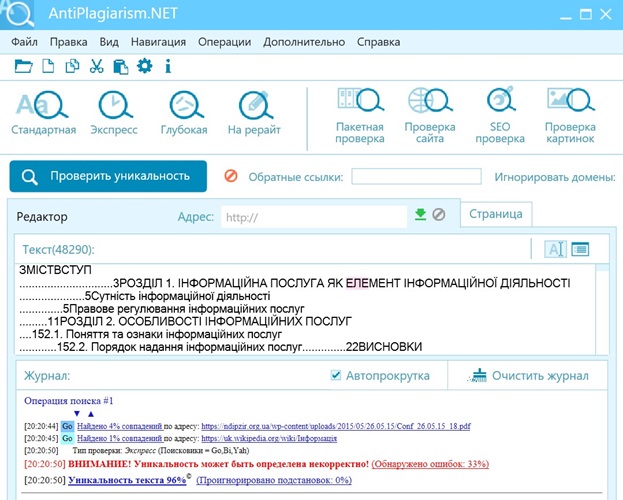
Task: Paste using the clipboard toolbar icon
Action: click(x=120, y=66)
